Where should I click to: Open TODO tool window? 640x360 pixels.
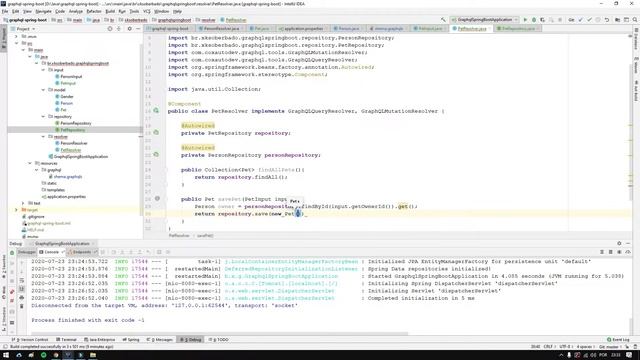click(219, 340)
